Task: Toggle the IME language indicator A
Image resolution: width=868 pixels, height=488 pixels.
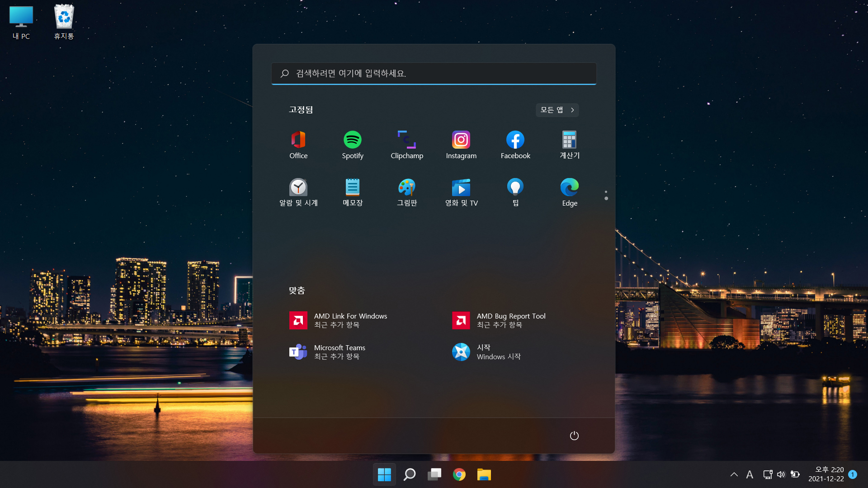Action: pyautogui.click(x=750, y=474)
